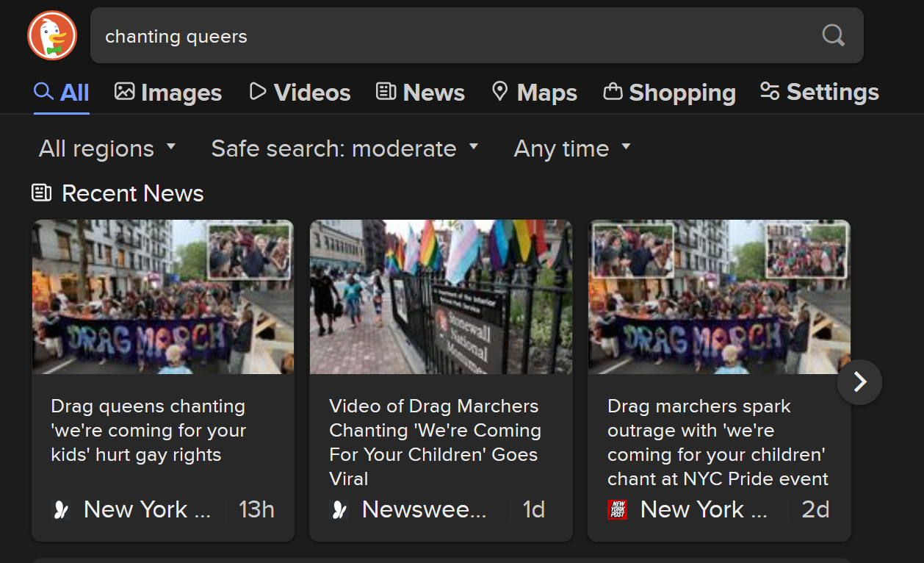The image size is (924, 563).
Task: Open the Drag March banner thumbnail, 13h article
Action: [x=162, y=297]
